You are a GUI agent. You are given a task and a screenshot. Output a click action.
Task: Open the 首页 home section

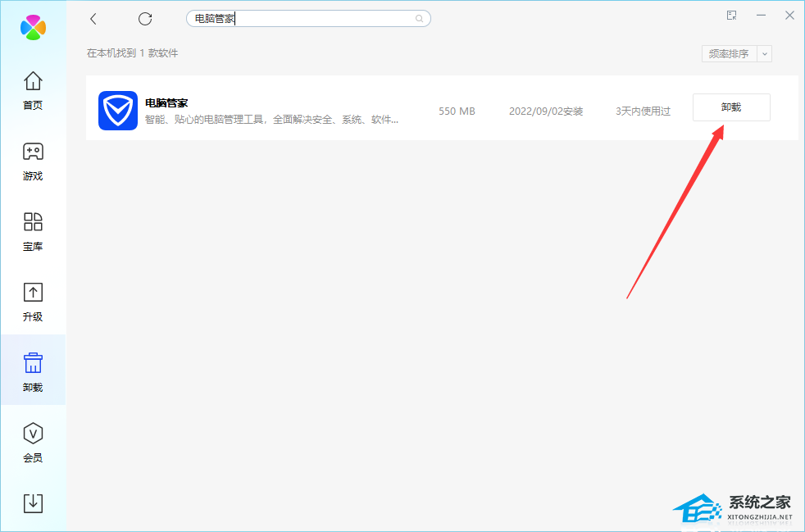pos(33,90)
